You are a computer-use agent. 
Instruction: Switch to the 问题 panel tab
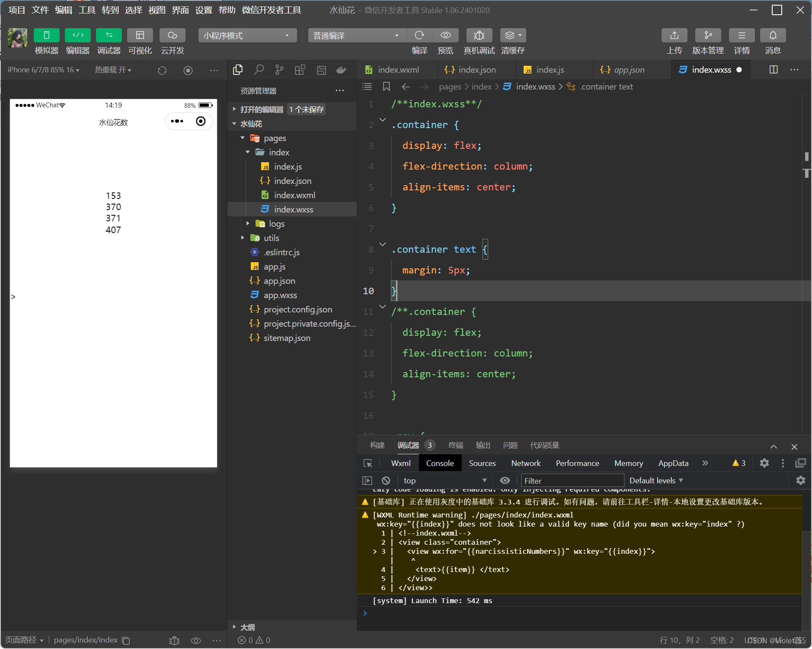point(510,445)
